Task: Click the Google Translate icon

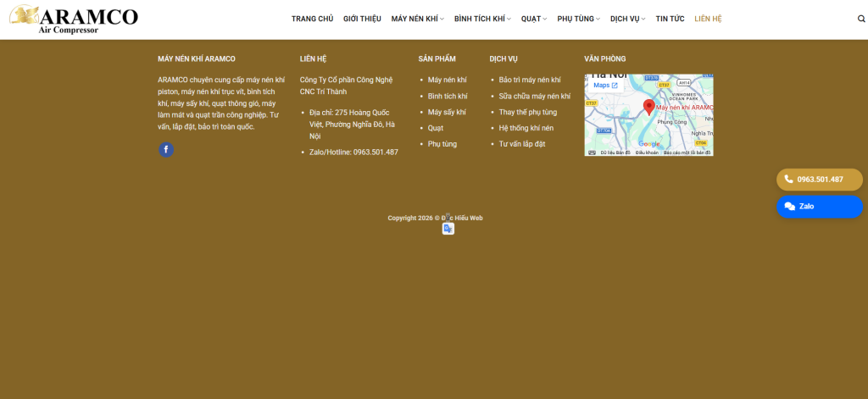Action: tap(448, 229)
